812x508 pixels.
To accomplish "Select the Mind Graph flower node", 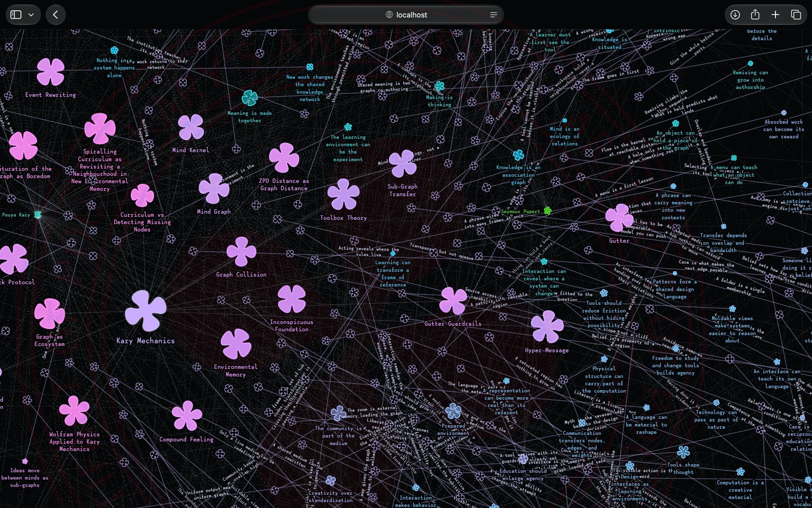I will (214, 188).
